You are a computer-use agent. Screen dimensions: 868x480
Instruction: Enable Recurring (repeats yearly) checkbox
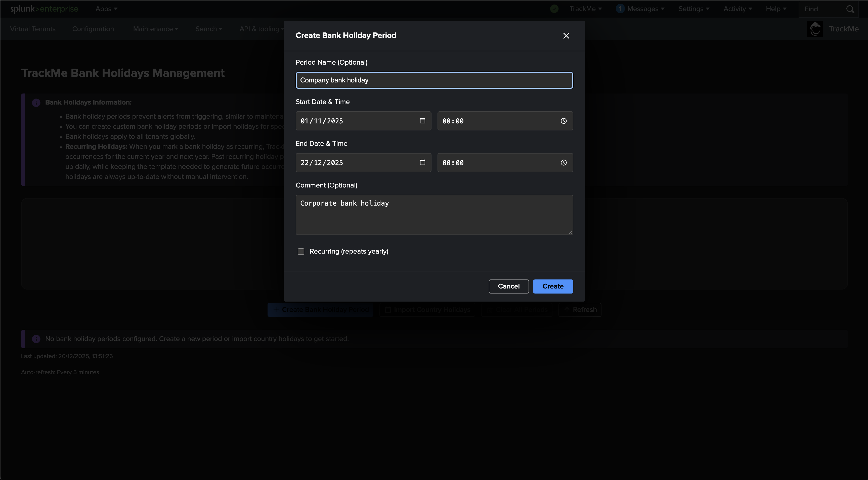coord(301,252)
